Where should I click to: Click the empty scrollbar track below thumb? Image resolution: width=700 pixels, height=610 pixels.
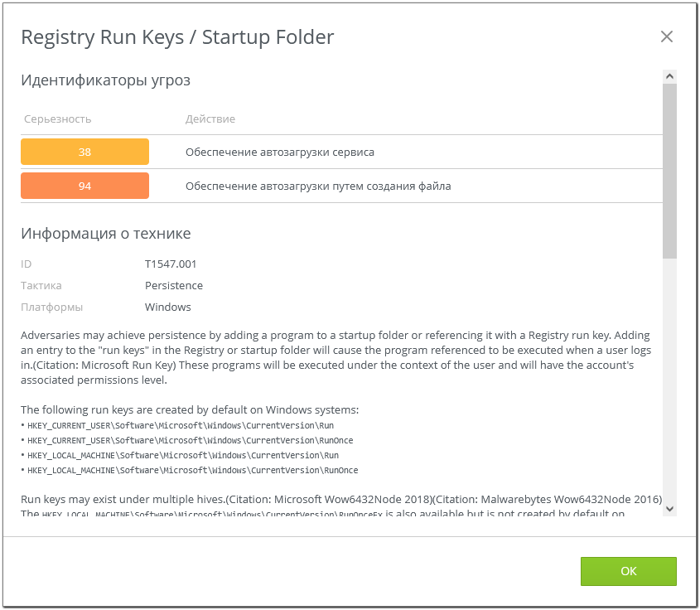click(669, 381)
